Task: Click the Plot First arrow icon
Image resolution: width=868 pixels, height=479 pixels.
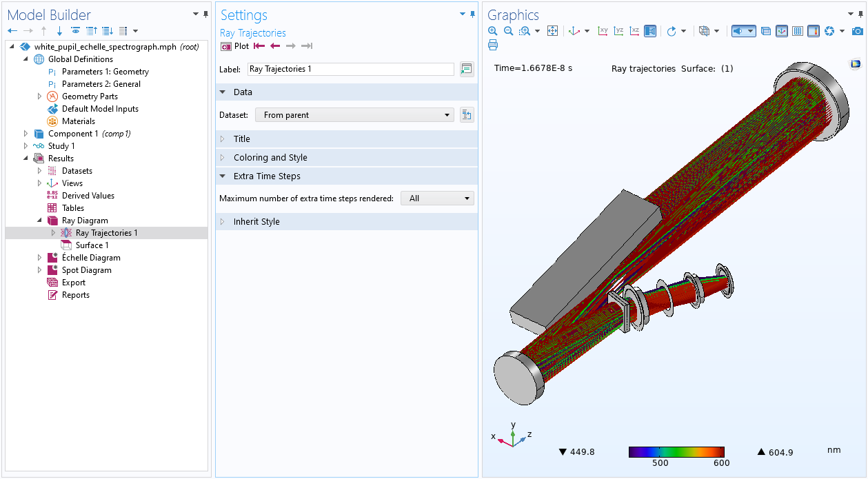Action: tap(259, 46)
